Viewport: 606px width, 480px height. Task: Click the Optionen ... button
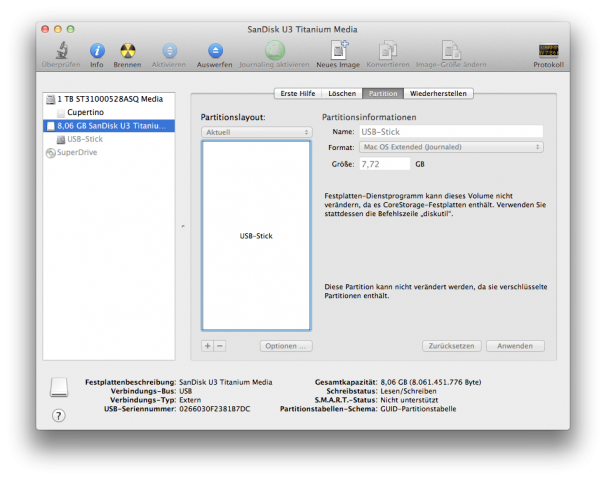(286, 346)
